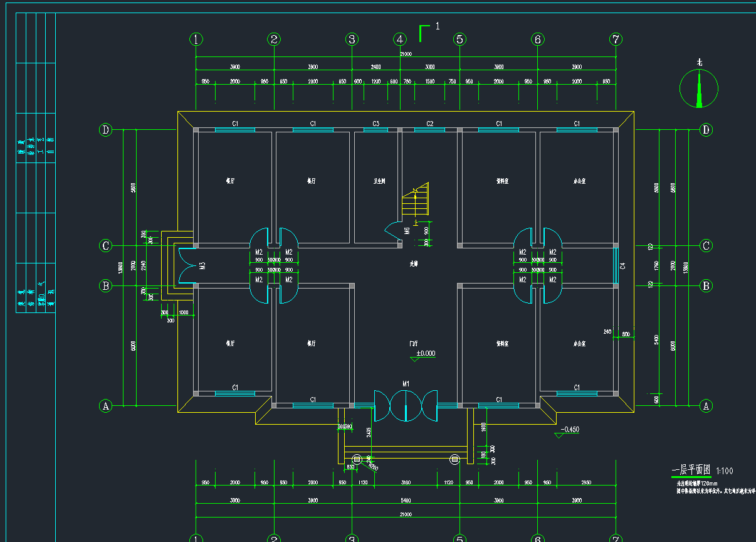Viewport: 756px width, 542px height.
Task: Click the north arrow compass symbol
Action: pos(699,89)
